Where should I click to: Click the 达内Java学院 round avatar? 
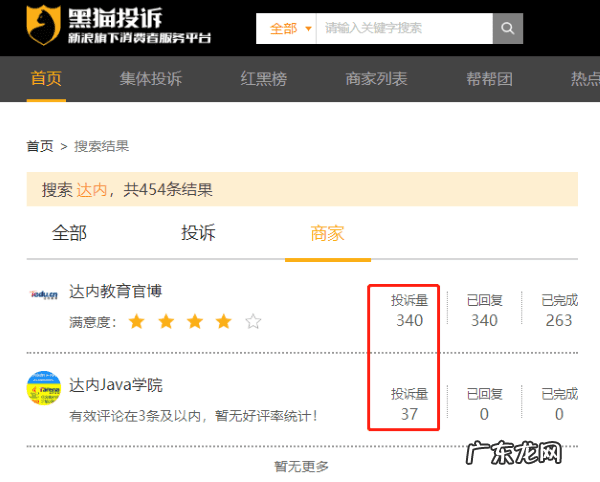tap(44, 388)
